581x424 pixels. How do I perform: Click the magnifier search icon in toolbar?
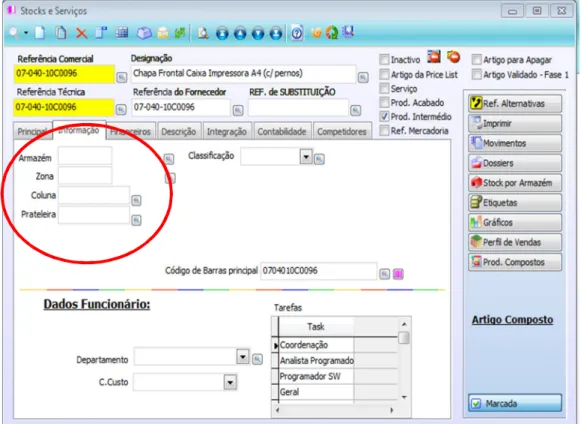14,33
